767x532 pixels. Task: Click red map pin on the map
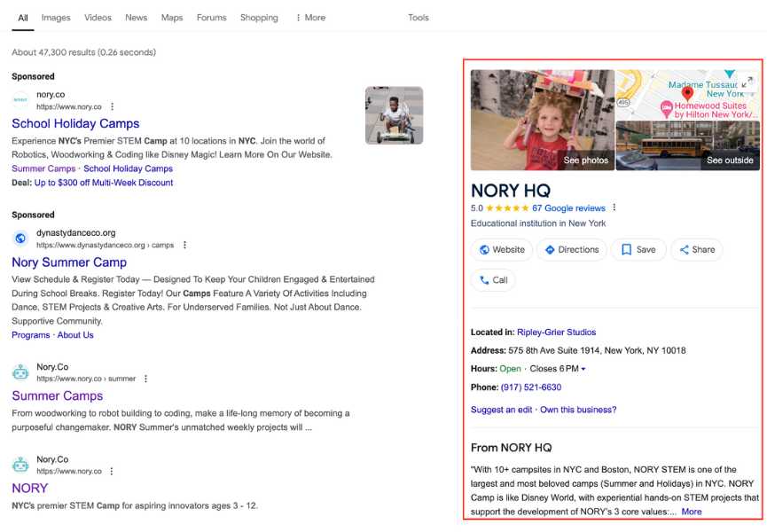pyautogui.click(x=688, y=93)
